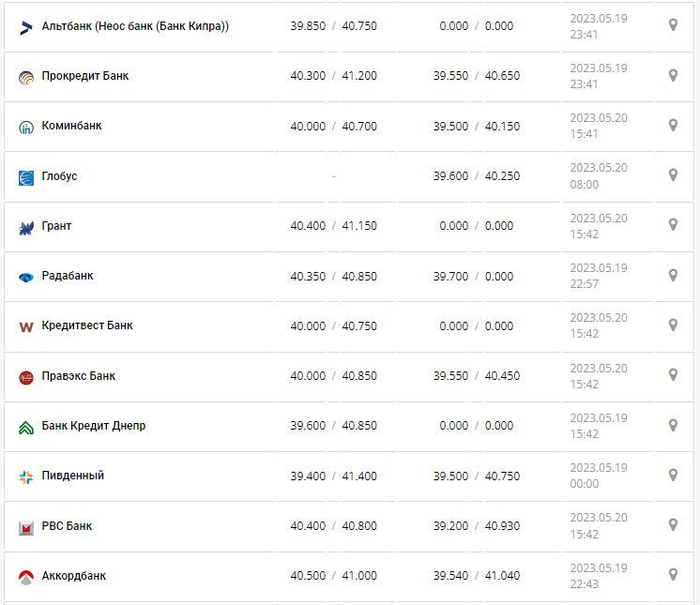Viewport: 700px width, 605px height.
Task: Open the Радабанк bank link
Action: tap(68, 276)
